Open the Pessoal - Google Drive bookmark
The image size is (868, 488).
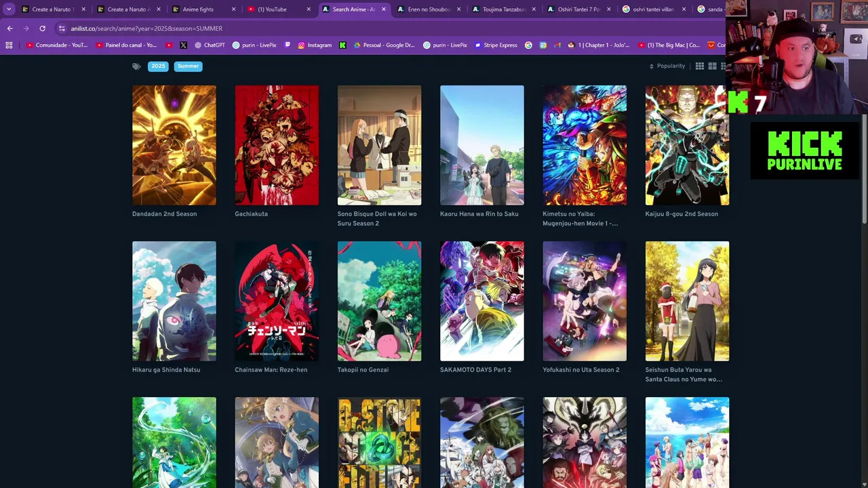(384, 45)
